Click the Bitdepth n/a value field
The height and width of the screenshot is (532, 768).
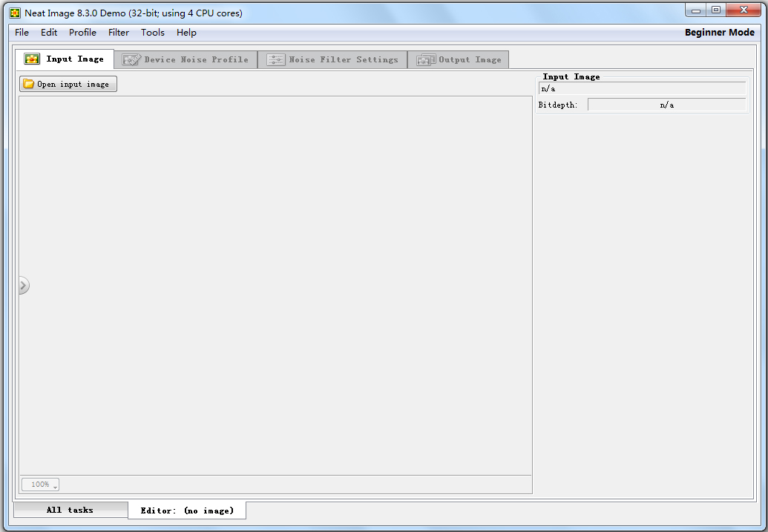pyautogui.click(x=666, y=105)
